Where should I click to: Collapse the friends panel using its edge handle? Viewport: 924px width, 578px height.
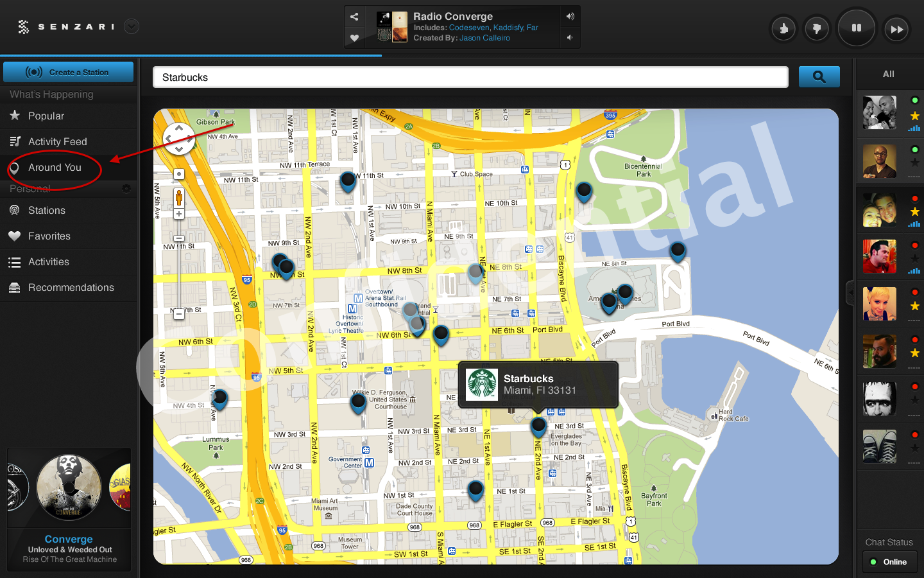851,293
